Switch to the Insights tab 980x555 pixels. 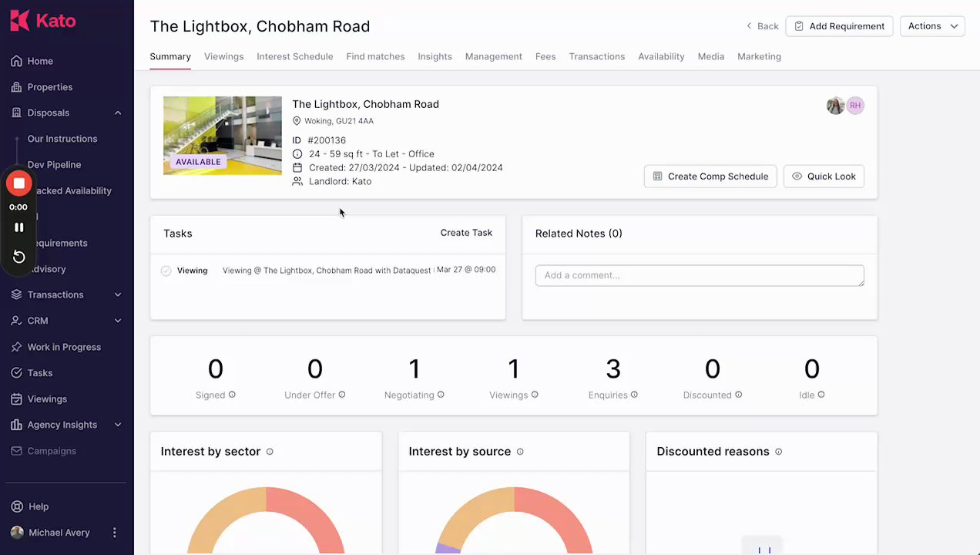[x=435, y=56]
